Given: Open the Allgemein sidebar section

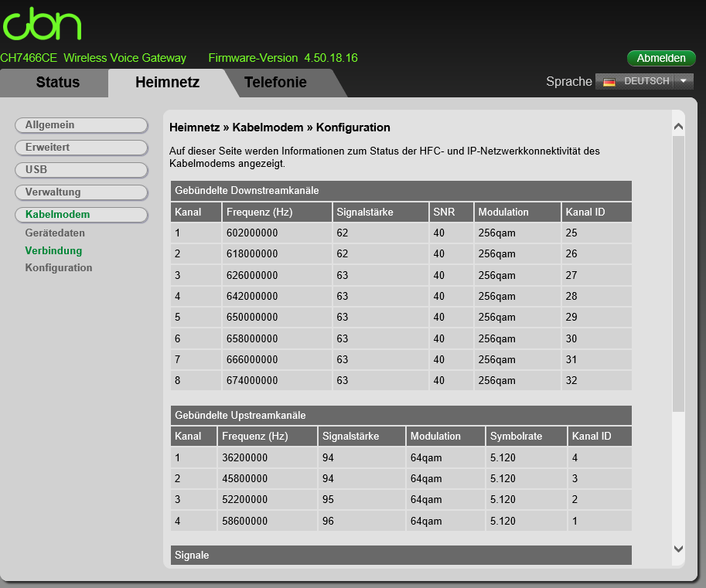Looking at the screenshot, I should coord(81,125).
